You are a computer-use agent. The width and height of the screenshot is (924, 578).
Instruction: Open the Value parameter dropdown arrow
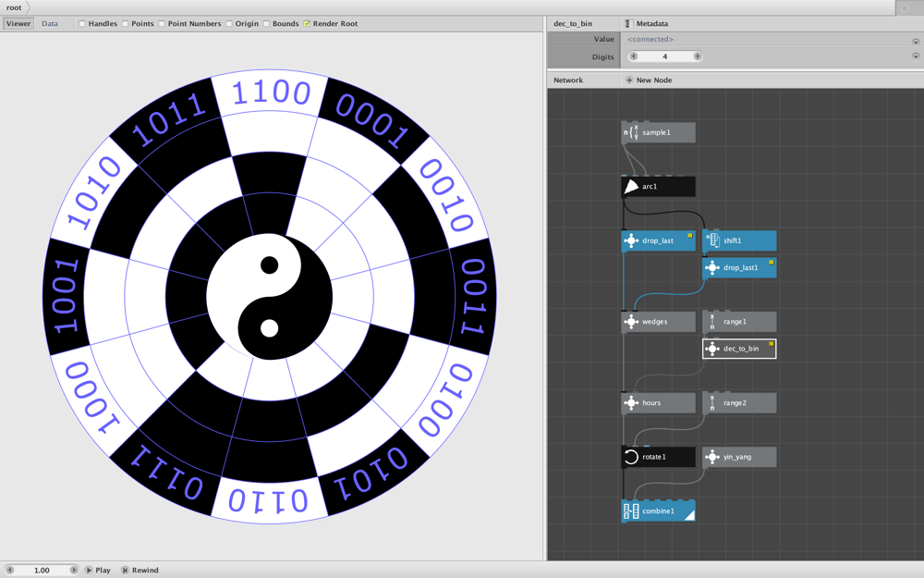[x=916, y=42]
